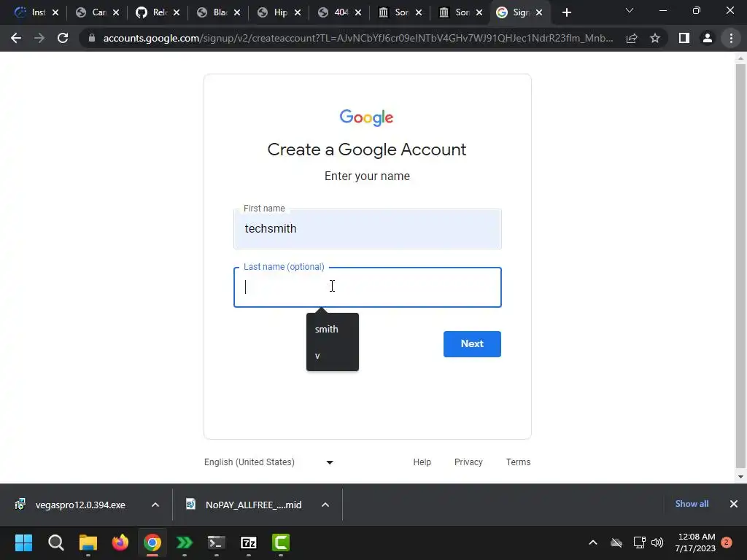Go back to the previous page
The width and height of the screenshot is (747, 560).
(x=16, y=38)
